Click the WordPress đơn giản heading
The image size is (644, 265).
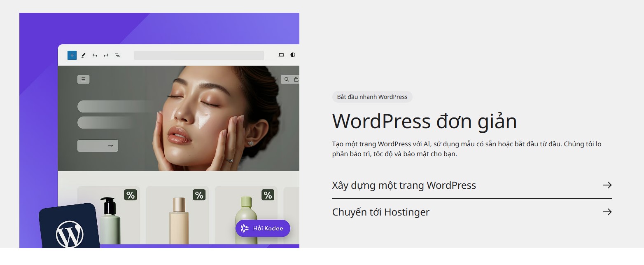pyautogui.click(x=424, y=121)
